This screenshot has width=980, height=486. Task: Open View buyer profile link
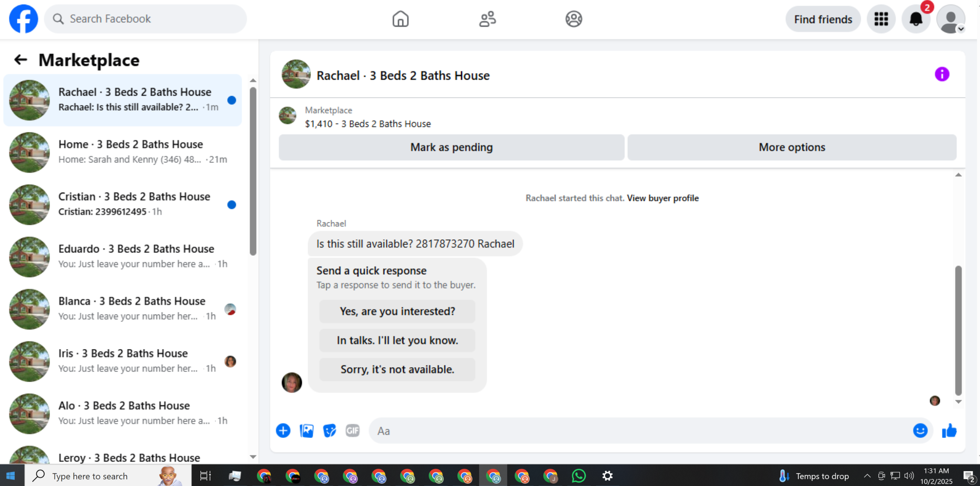click(662, 198)
